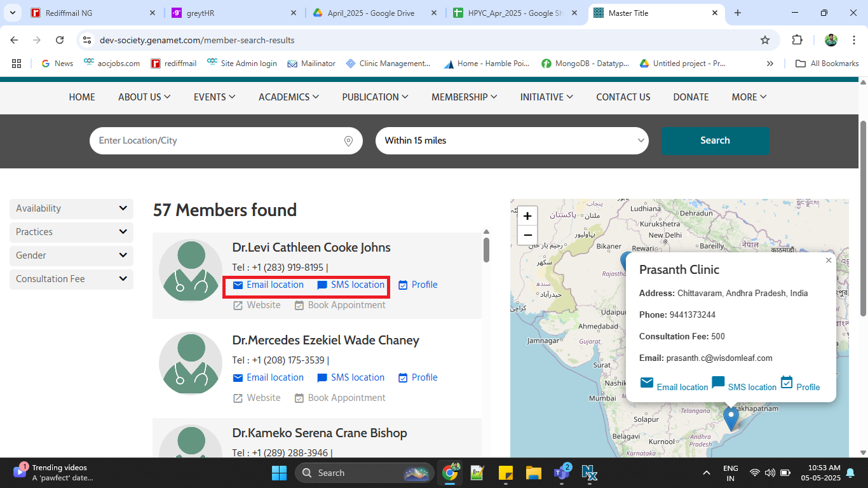The image size is (868, 488).
Task: Close the Prasanth Clinic map popup
Action: (828, 261)
